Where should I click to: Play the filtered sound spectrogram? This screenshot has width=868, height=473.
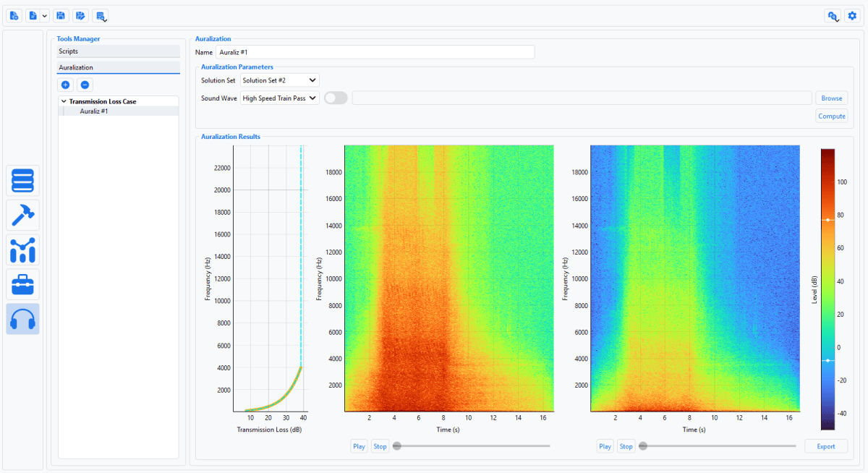pos(605,446)
